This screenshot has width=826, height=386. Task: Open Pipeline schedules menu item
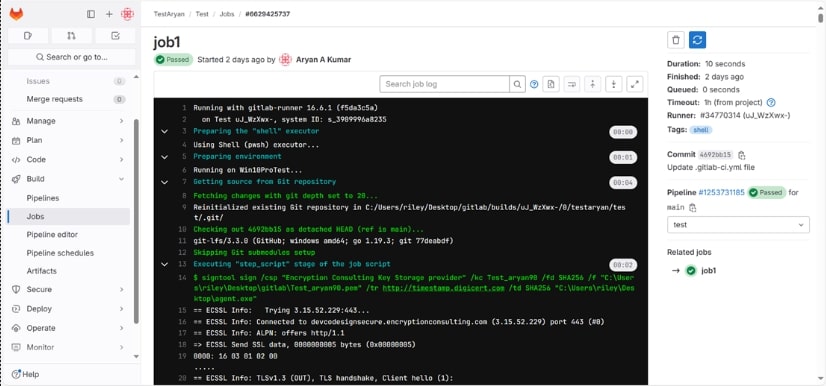(x=69, y=253)
